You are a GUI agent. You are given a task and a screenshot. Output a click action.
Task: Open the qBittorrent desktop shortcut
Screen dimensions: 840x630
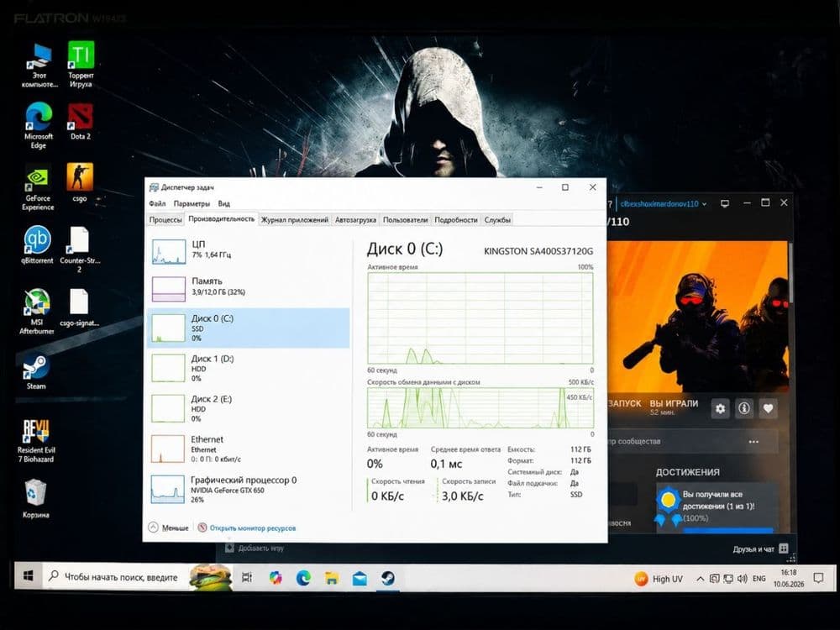pyautogui.click(x=37, y=244)
